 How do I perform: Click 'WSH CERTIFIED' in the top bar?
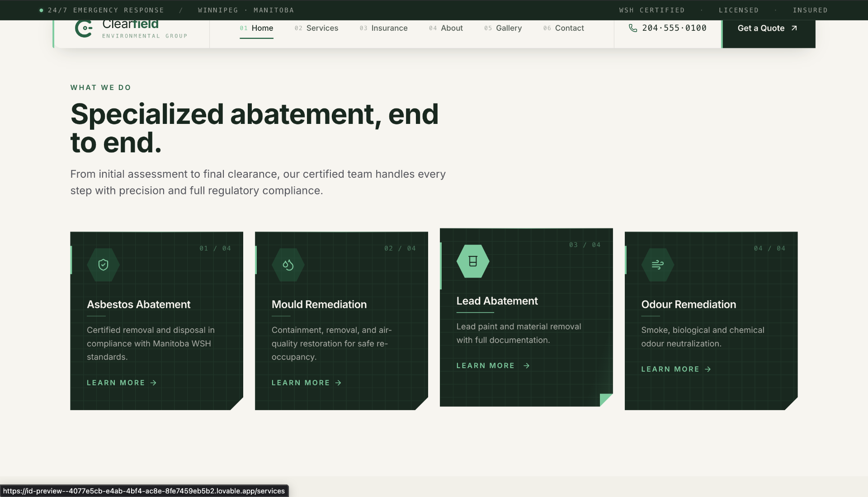(652, 10)
